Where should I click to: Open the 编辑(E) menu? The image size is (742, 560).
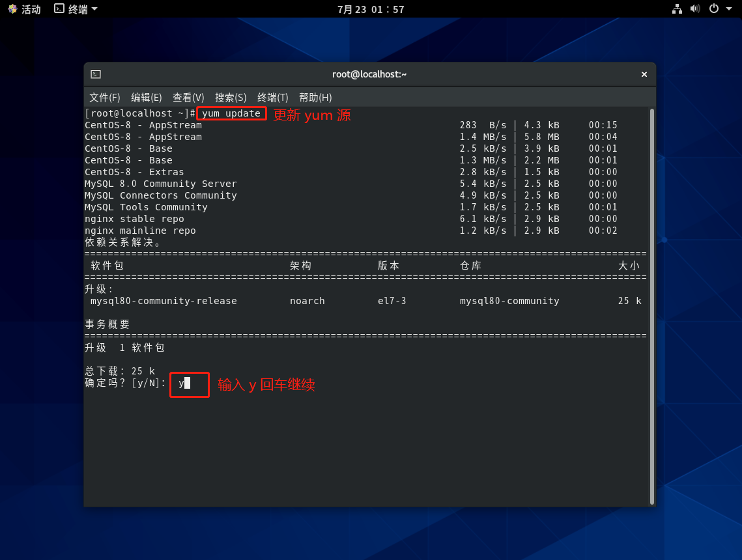tap(147, 98)
